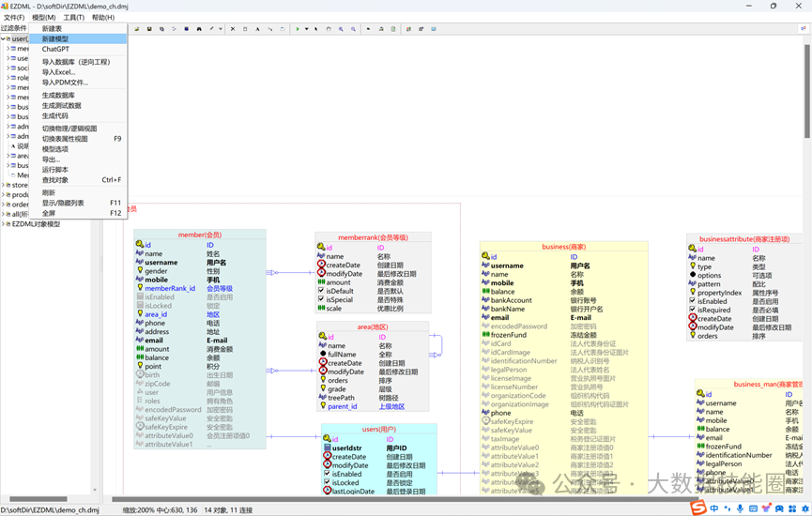Expand the EZDML对象模型 tree node

coord(4,224)
